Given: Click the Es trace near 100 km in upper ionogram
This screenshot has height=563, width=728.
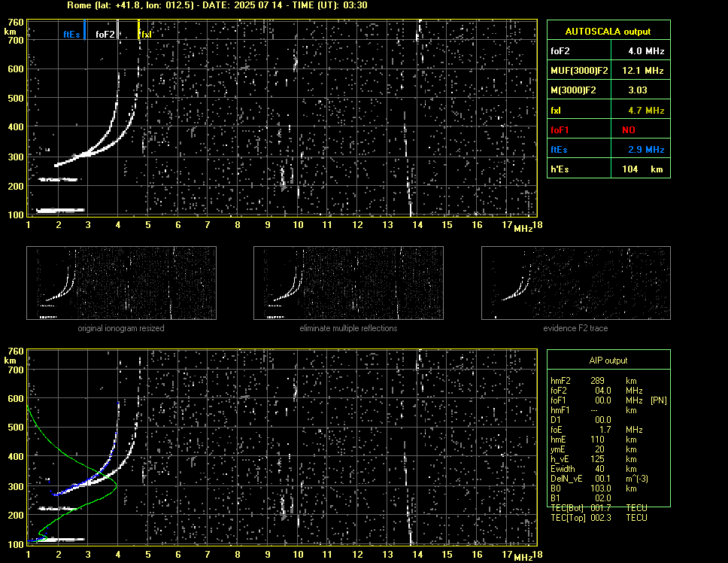Looking at the screenshot, I should click(x=60, y=211).
